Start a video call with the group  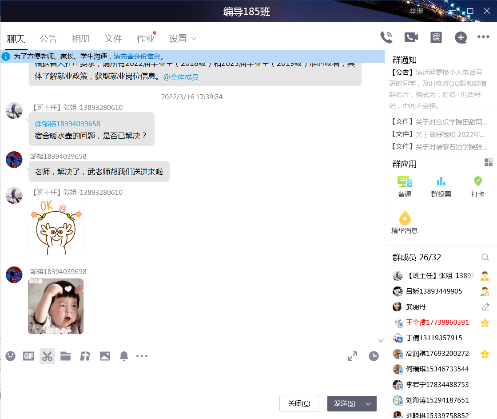point(411,37)
